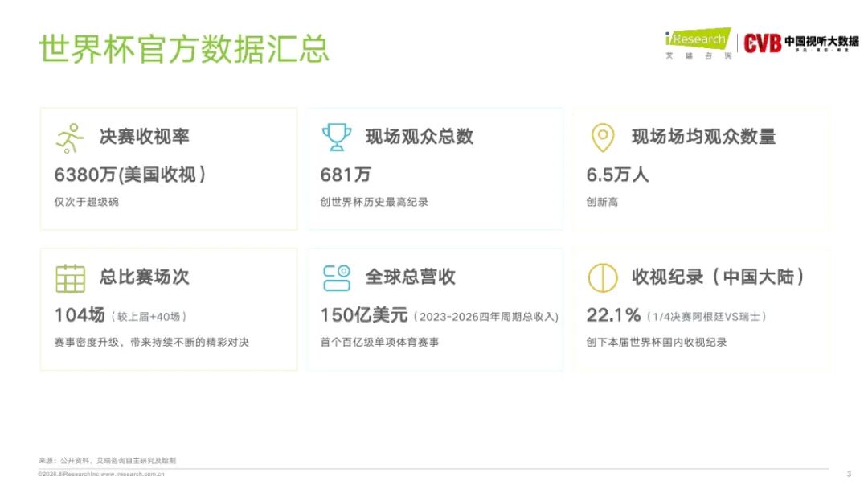Click the global revenue money icon
Screen dimensions: 868x489
coord(337,277)
